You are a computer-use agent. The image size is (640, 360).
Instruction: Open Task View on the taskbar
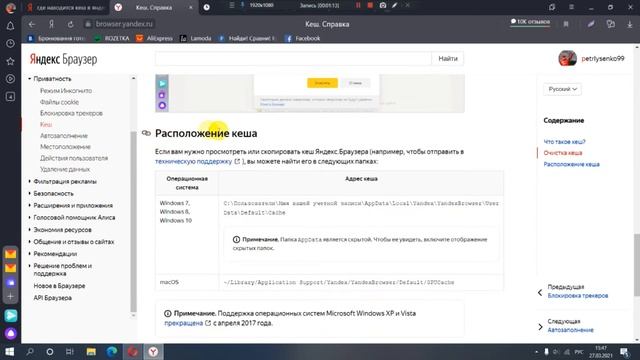tap(70, 351)
